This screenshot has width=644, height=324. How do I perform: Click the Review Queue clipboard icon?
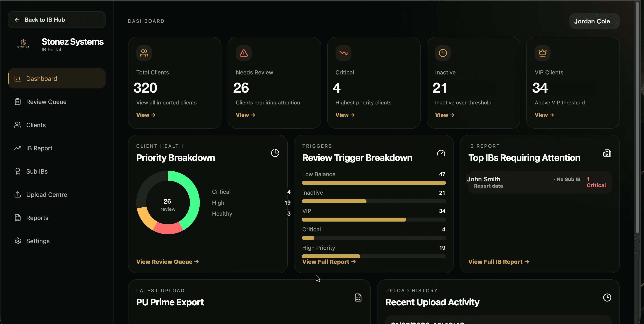click(18, 102)
